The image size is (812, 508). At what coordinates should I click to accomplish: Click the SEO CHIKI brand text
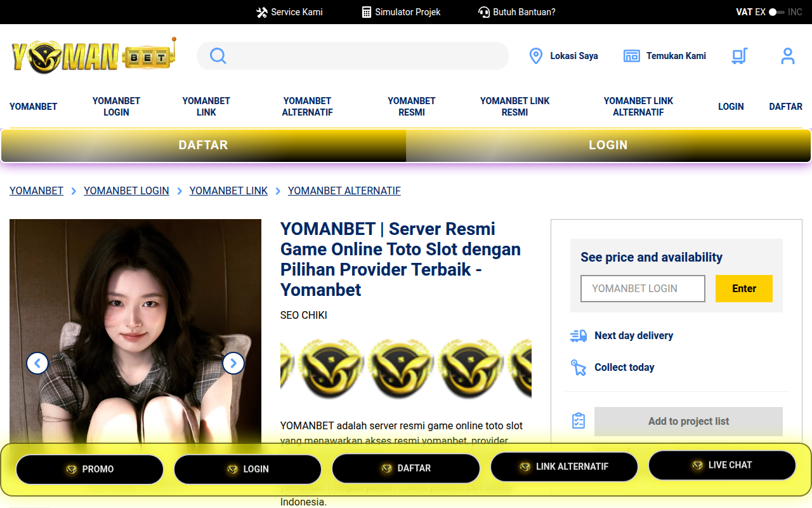304,316
